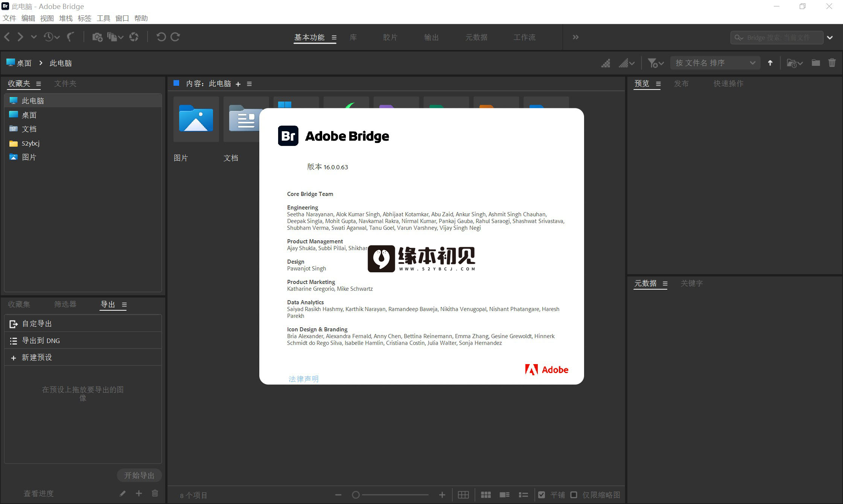Click the thumbnail grid view icon in status bar
Viewport: 843px width, 504px height.
tap(486, 495)
